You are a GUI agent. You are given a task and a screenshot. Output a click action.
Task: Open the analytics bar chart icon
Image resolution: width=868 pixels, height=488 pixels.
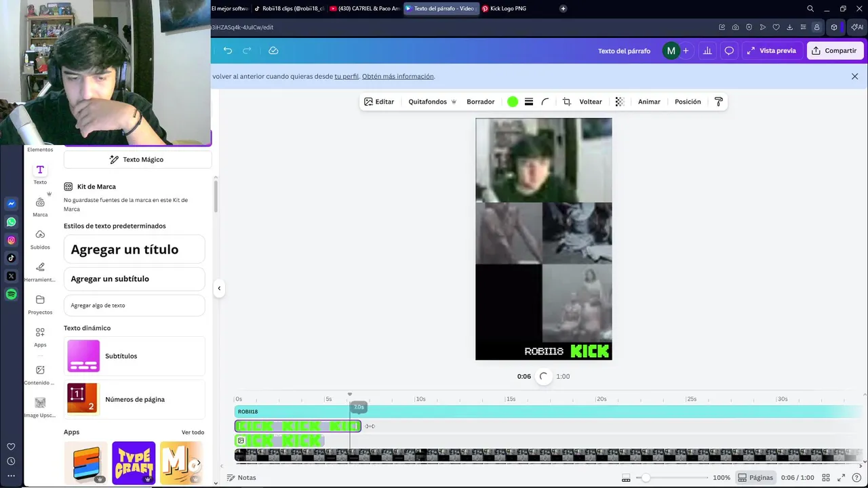[x=707, y=51]
